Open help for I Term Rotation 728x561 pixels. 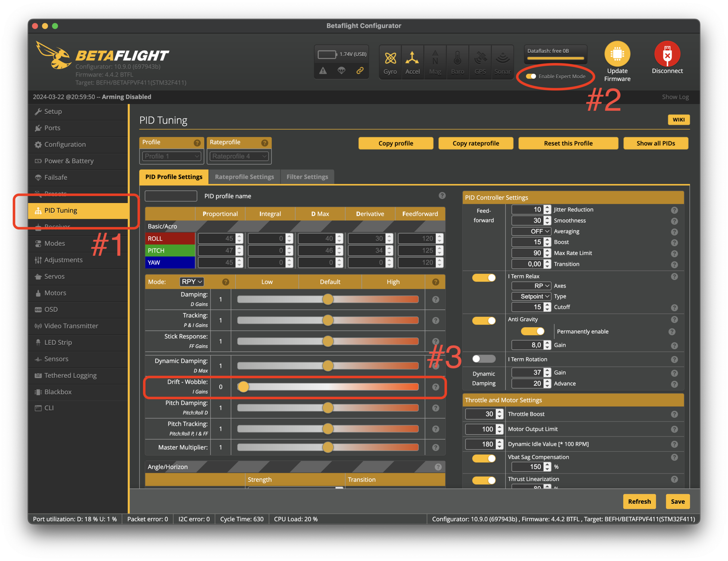[x=674, y=359]
